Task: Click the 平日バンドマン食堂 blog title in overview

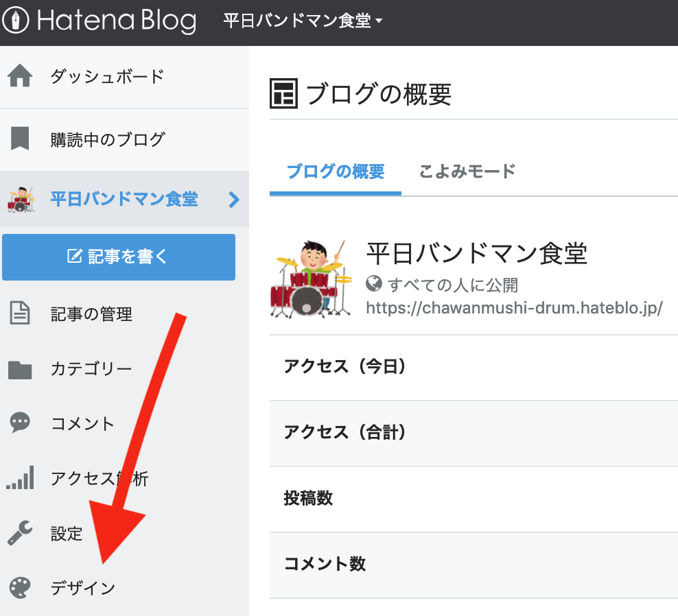Action: coord(476,253)
